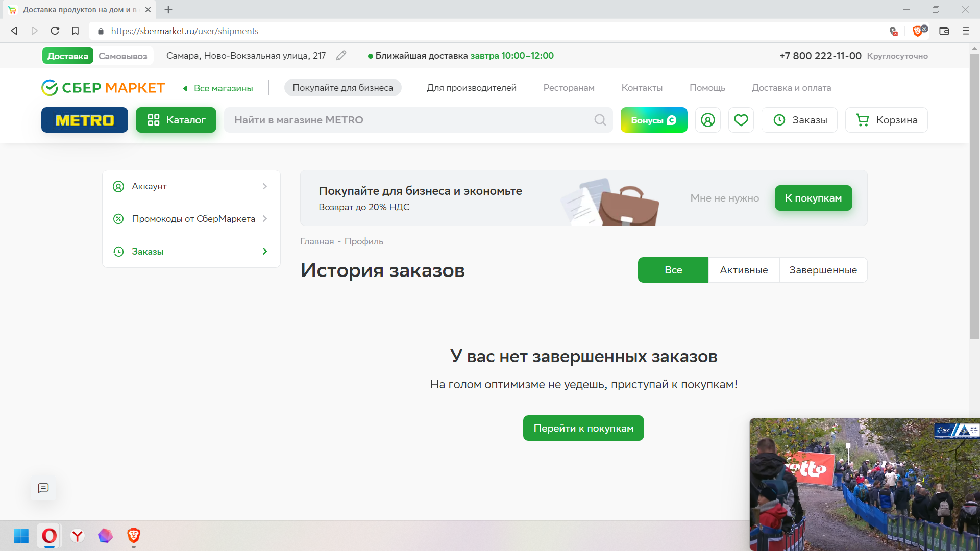Click Покупайте для бизнеса pill button
The width and height of the screenshot is (980, 551).
[343, 88]
